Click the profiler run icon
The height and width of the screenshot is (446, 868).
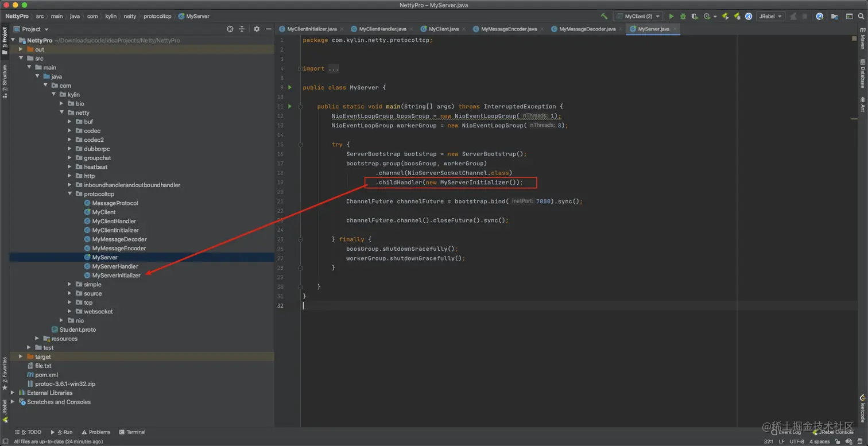pyautogui.click(x=708, y=16)
